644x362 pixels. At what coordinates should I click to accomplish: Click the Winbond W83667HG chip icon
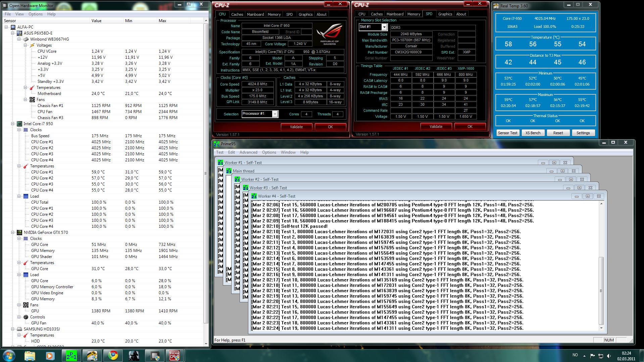click(x=26, y=39)
